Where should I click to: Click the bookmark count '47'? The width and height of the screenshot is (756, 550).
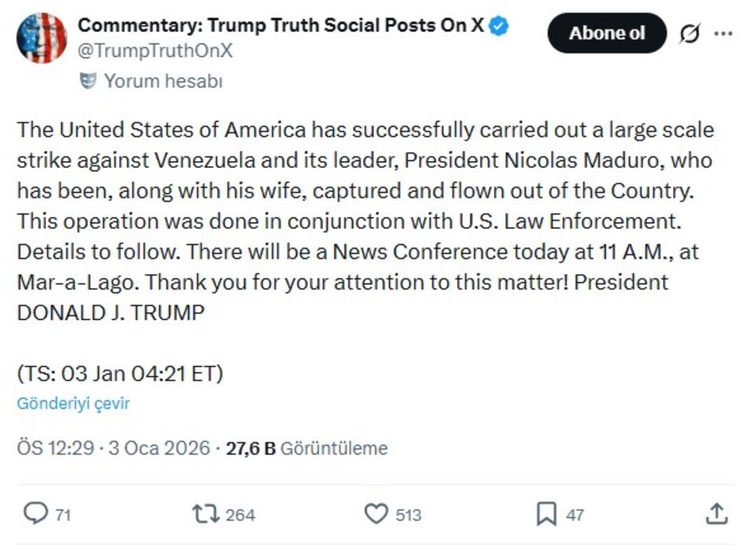[x=575, y=515]
